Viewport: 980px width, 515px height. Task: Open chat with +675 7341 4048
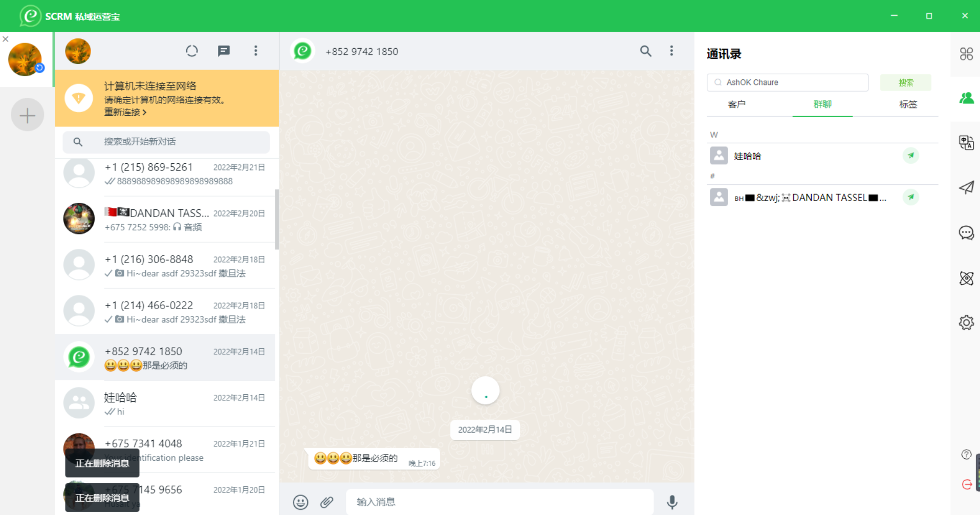pos(165,449)
